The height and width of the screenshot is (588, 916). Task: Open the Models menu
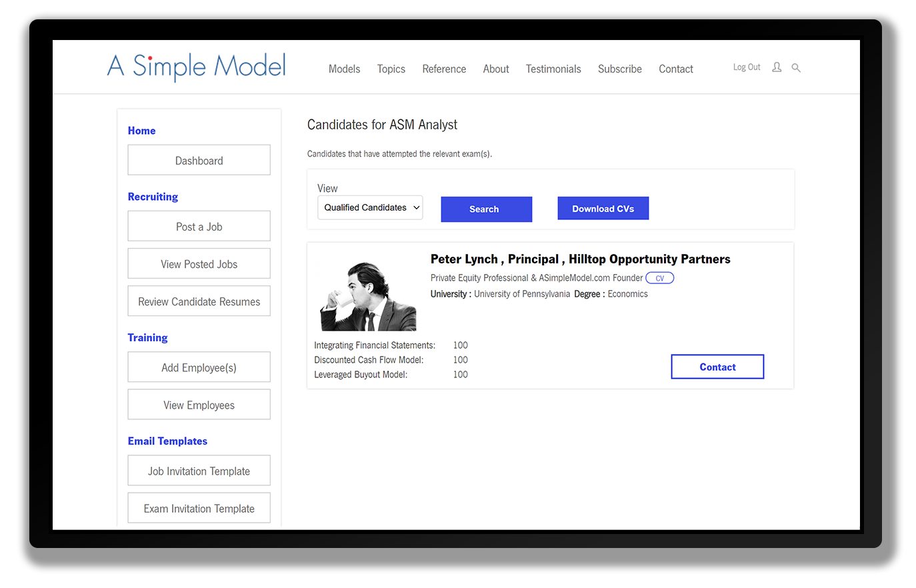click(x=344, y=69)
